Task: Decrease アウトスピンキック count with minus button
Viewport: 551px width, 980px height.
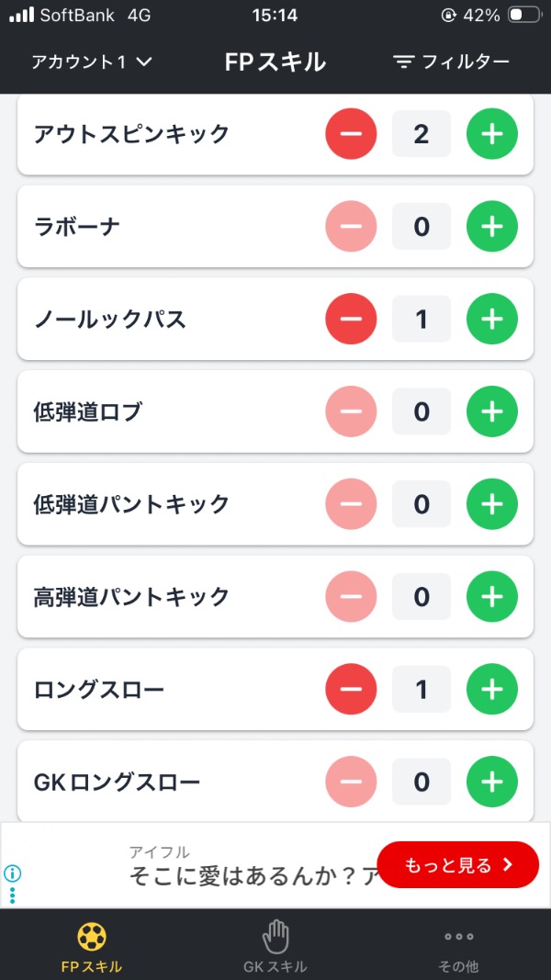Action: point(351,134)
